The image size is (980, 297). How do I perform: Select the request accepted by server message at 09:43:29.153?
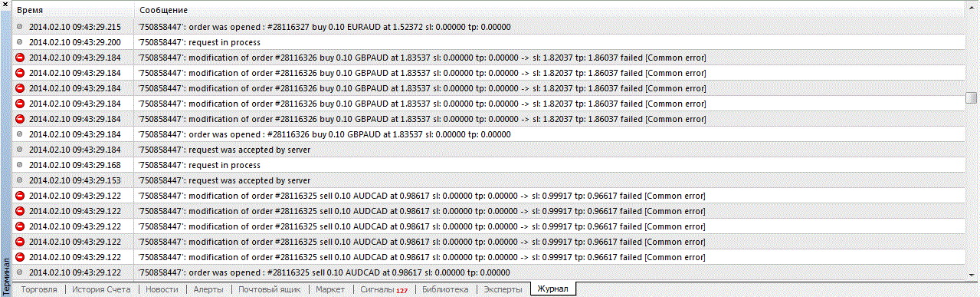coord(225,180)
